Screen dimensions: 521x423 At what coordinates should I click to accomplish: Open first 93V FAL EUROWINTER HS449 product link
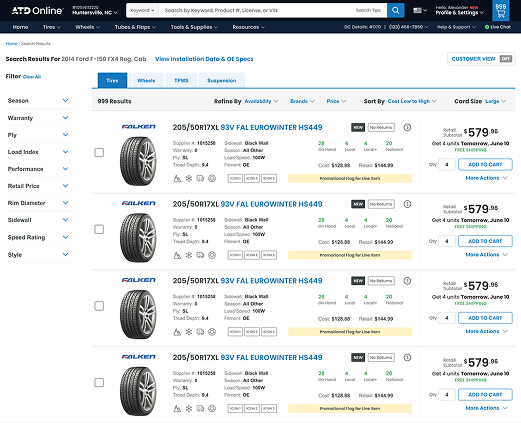271,127
